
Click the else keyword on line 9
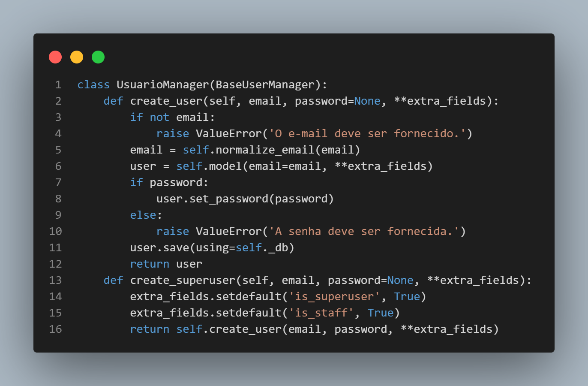(143, 215)
